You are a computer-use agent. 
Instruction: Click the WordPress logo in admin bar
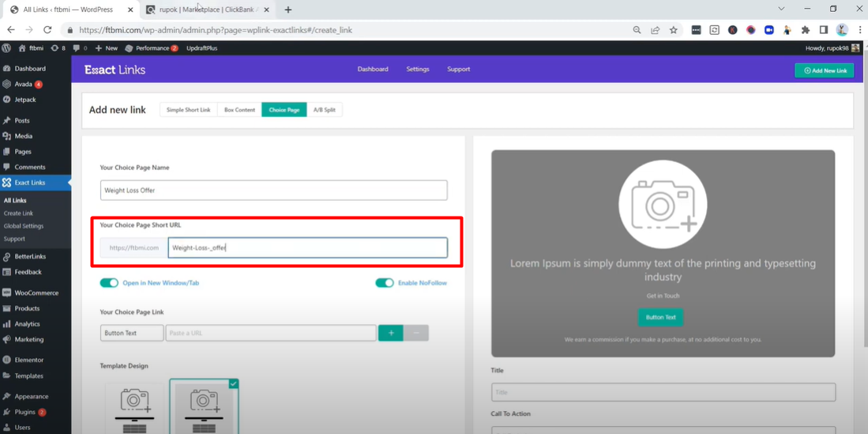click(6, 48)
